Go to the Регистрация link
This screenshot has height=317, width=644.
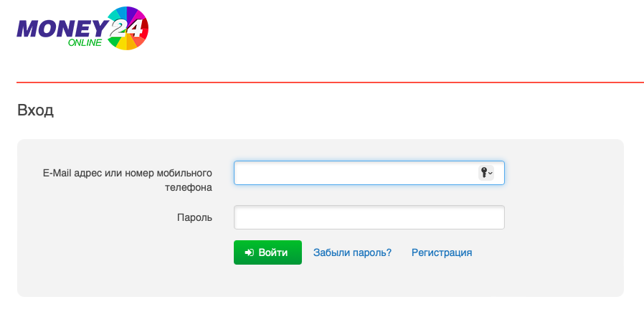442,252
